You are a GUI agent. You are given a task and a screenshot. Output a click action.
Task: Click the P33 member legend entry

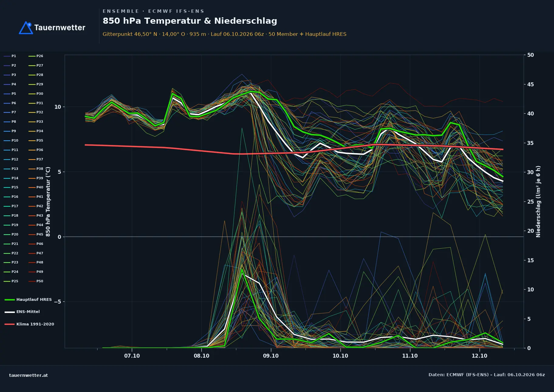pos(36,122)
